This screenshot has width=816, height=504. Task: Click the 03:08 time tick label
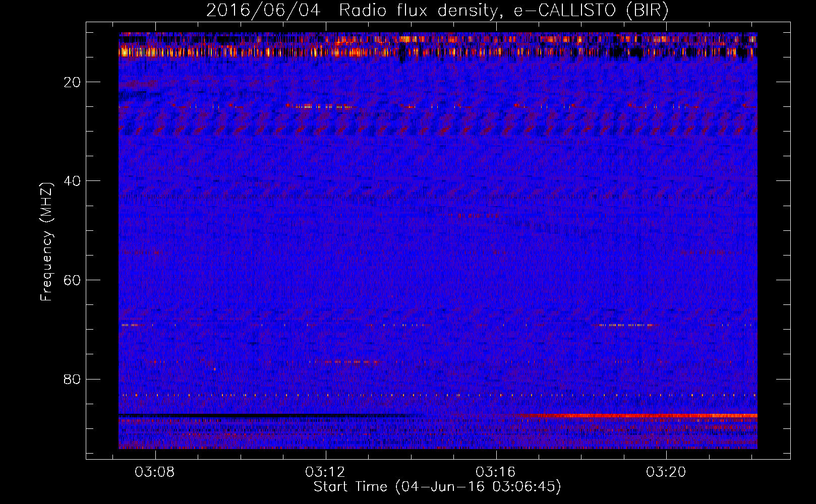155,472
